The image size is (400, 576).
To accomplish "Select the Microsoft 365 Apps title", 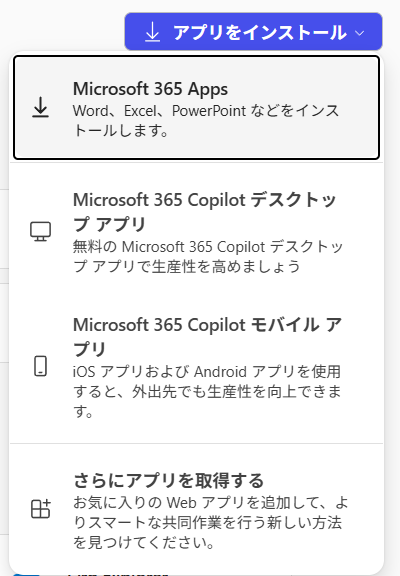I will click(150, 89).
